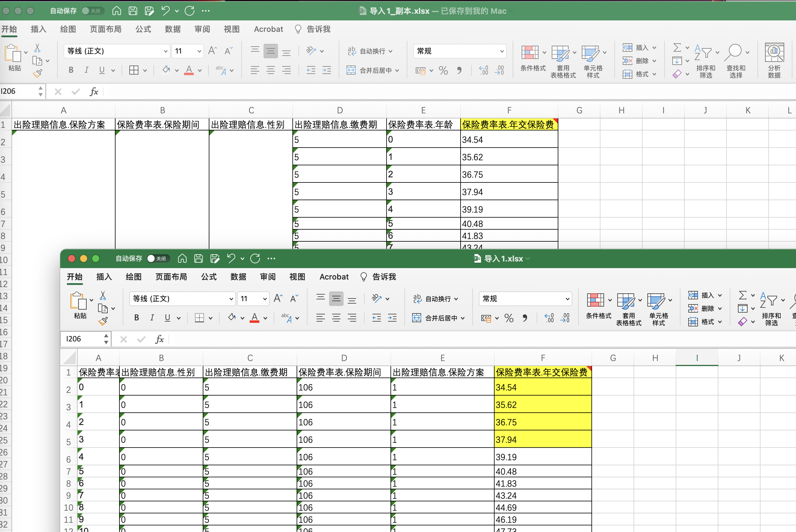This screenshot has width=796, height=532.
Task: Open font size dropdown in front window
Action: tap(265, 299)
